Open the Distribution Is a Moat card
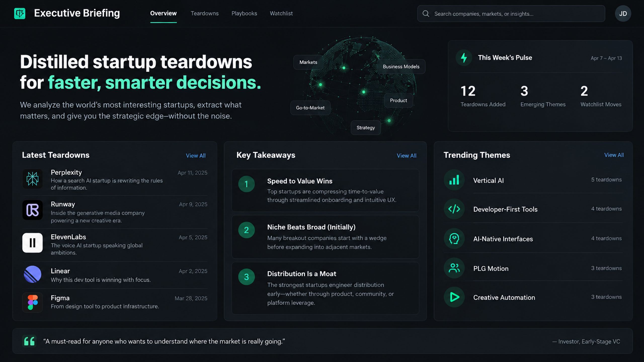Screen dimensions: 644x362 pos(325,288)
